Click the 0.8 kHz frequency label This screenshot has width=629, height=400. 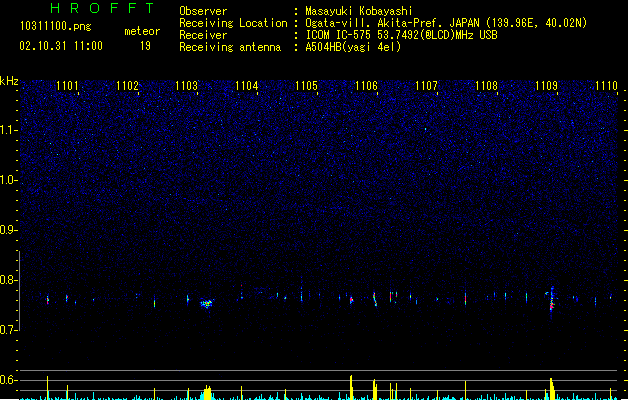tap(8, 280)
